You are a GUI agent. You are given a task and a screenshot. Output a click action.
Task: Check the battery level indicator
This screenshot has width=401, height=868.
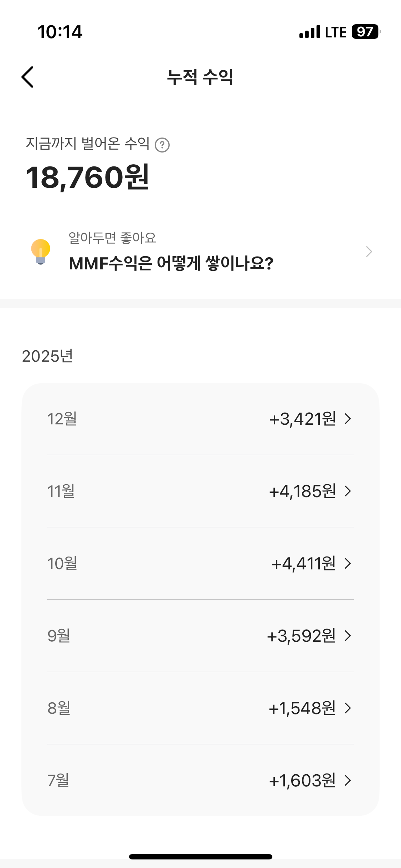[x=365, y=32]
